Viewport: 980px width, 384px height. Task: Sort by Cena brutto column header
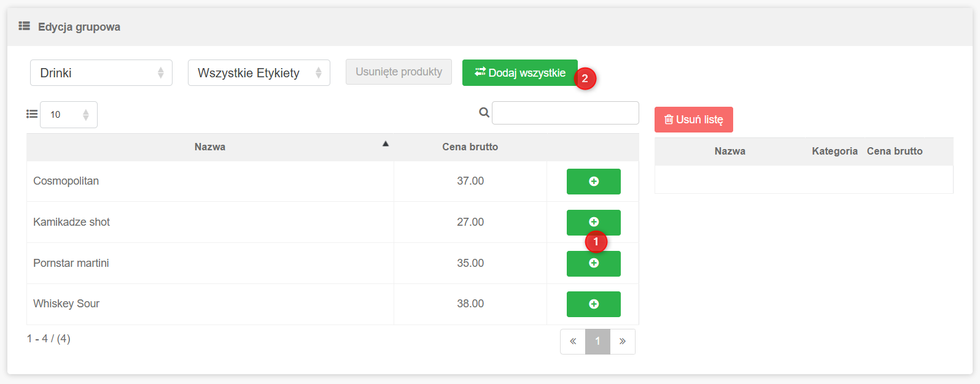click(x=470, y=147)
